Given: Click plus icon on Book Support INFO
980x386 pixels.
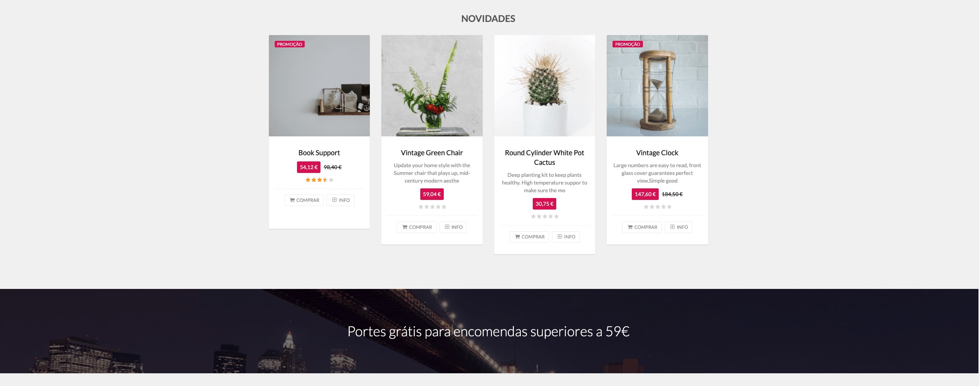Looking at the screenshot, I should coord(334,200).
